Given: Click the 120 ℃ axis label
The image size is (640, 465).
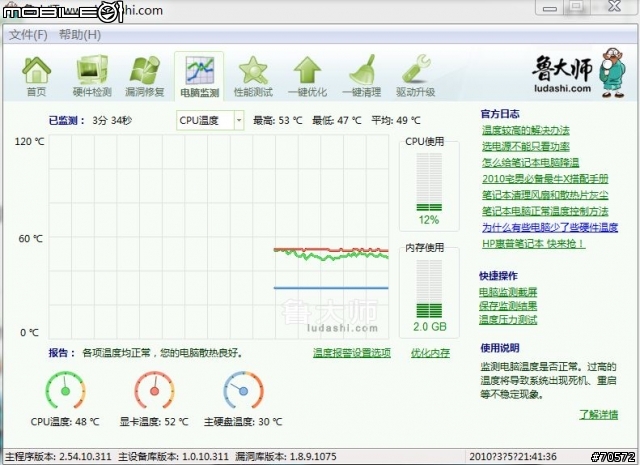Looking at the screenshot, I should click(x=29, y=142).
